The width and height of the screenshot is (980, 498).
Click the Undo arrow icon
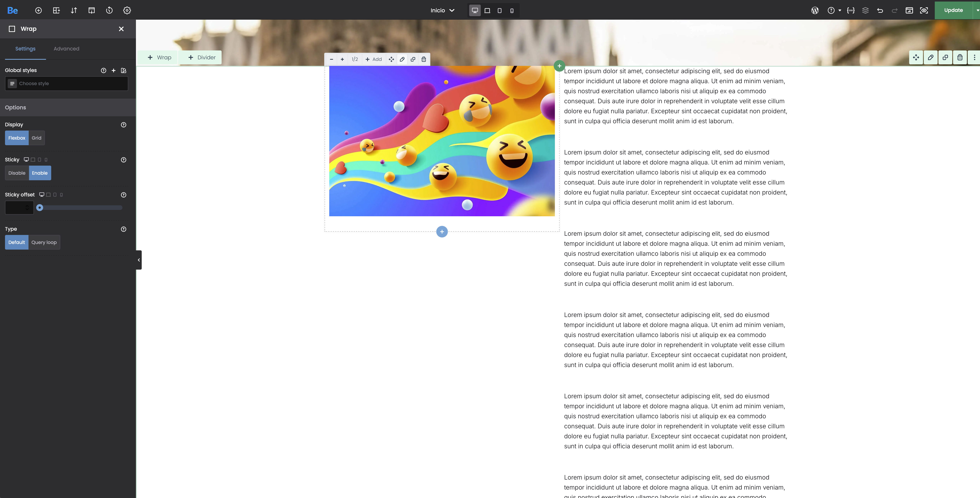880,10
